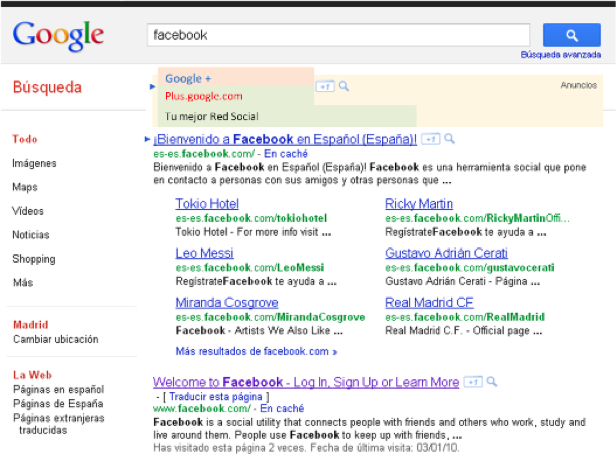Click +1 next to Bienvenido a Facebook result
Image resolution: width=616 pixels, height=457 pixels.
pyautogui.click(x=431, y=139)
